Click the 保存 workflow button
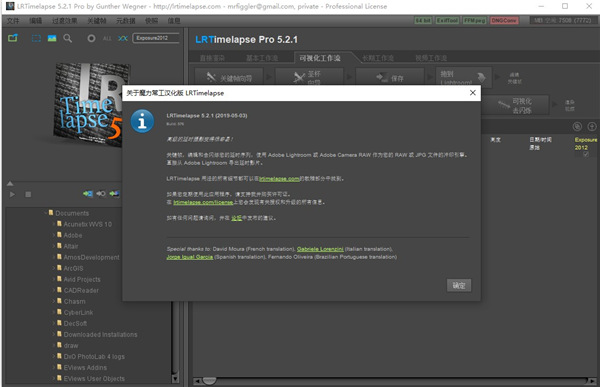 (390, 78)
